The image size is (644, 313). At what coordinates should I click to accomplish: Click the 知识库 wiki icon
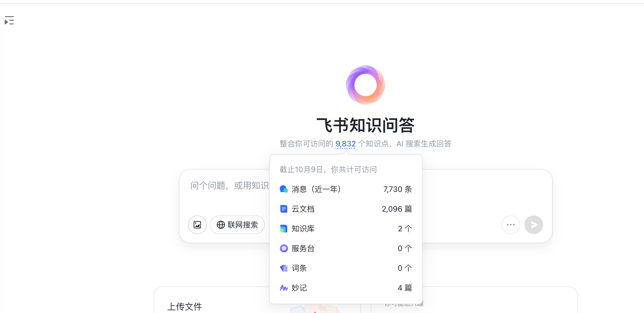pos(284,229)
